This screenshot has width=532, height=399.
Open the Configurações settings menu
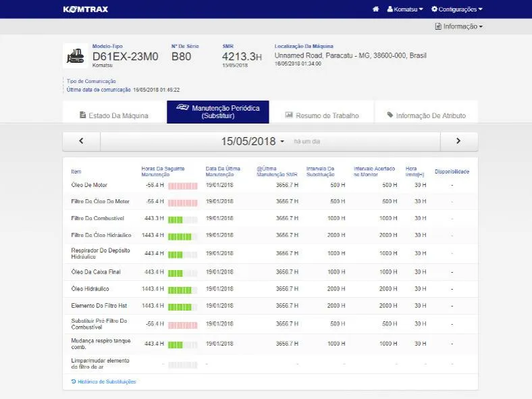coord(457,9)
